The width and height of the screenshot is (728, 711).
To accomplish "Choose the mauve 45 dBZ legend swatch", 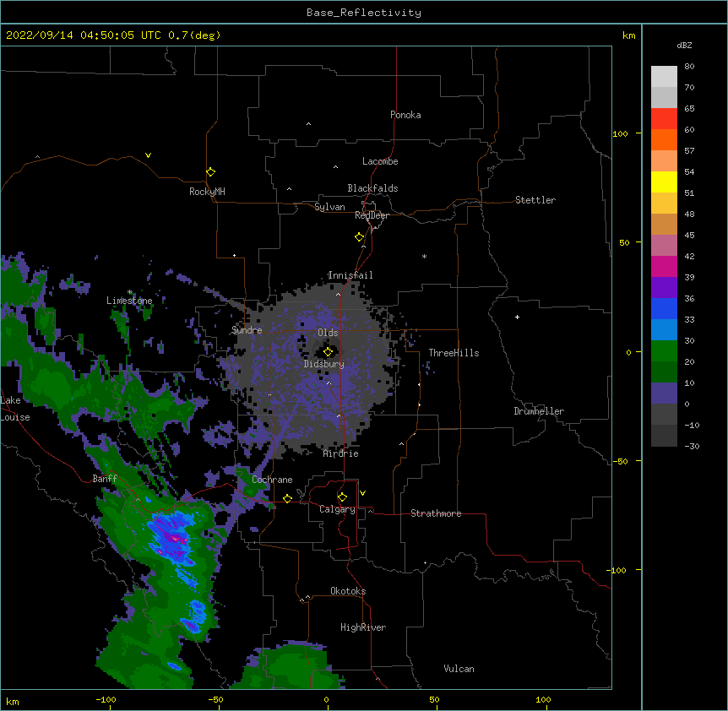I will pyautogui.click(x=664, y=245).
